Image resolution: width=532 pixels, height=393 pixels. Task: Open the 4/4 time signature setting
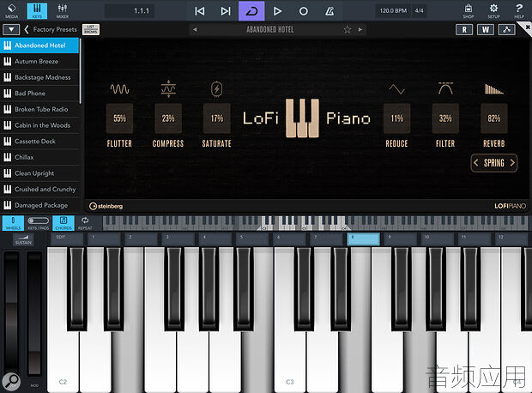[420, 11]
